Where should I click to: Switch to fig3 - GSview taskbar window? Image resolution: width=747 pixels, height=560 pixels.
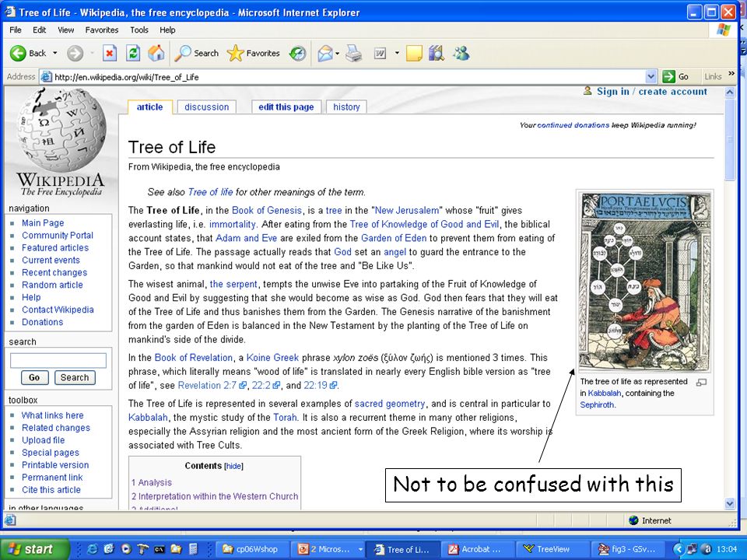point(629,549)
